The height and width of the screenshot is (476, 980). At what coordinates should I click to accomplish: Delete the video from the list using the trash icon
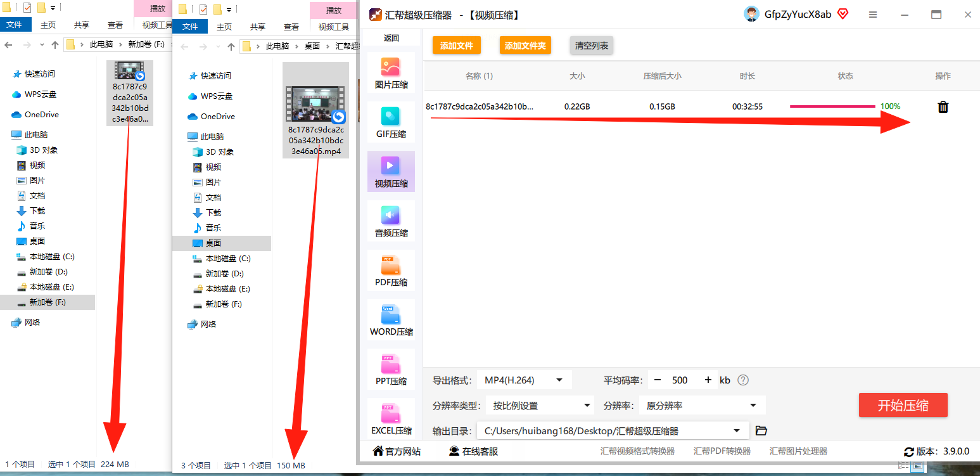click(x=943, y=107)
